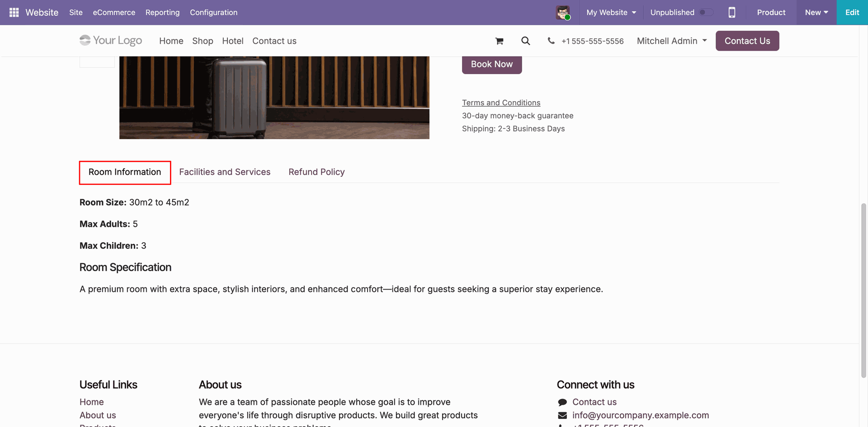The height and width of the screenshot is (427, 868).
Task: Expand Mitchell Admin user menu
Action: [672, 41]
